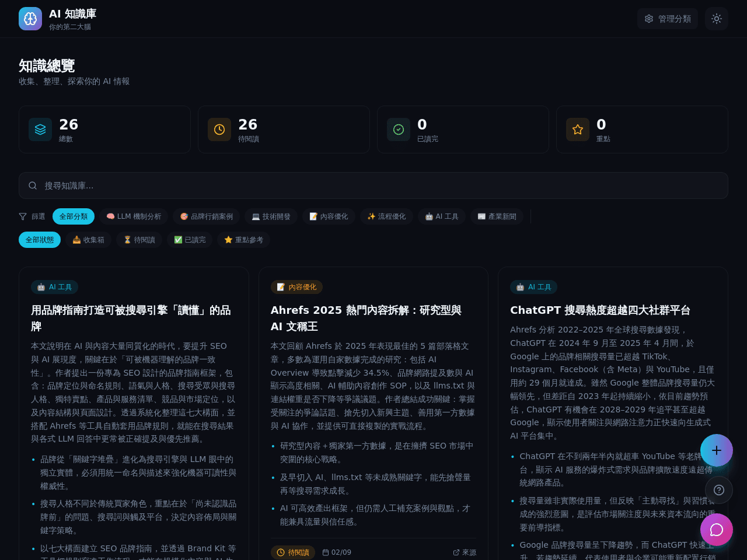The image size is (747, 560).
Task: Open the help question mark button
Action: point(719,490)
